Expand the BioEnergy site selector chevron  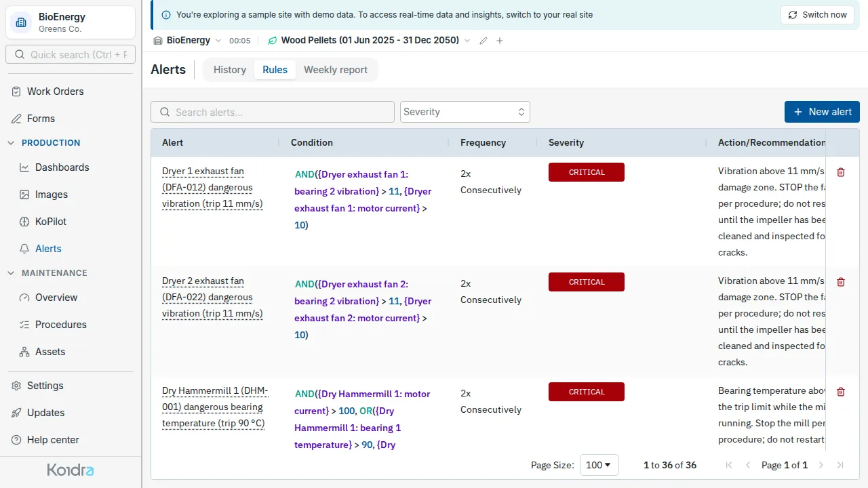coord(218,41)
